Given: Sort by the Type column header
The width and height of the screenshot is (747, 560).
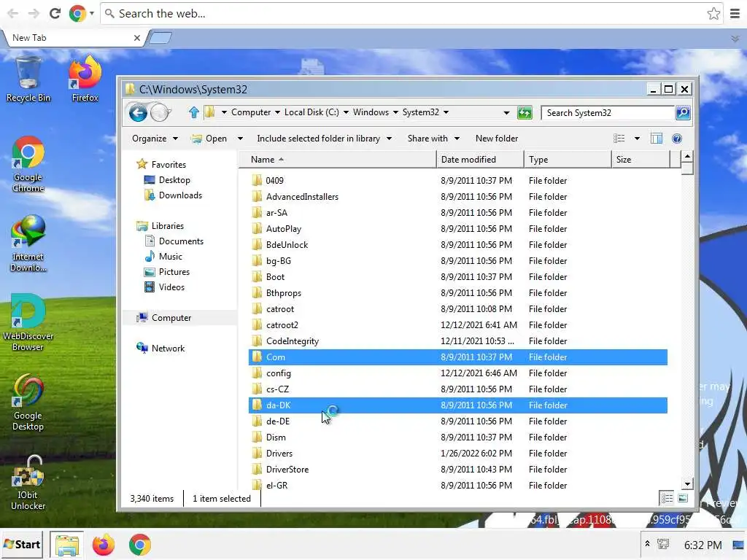Looking at the screenshot, I should [x=568, y=160].
